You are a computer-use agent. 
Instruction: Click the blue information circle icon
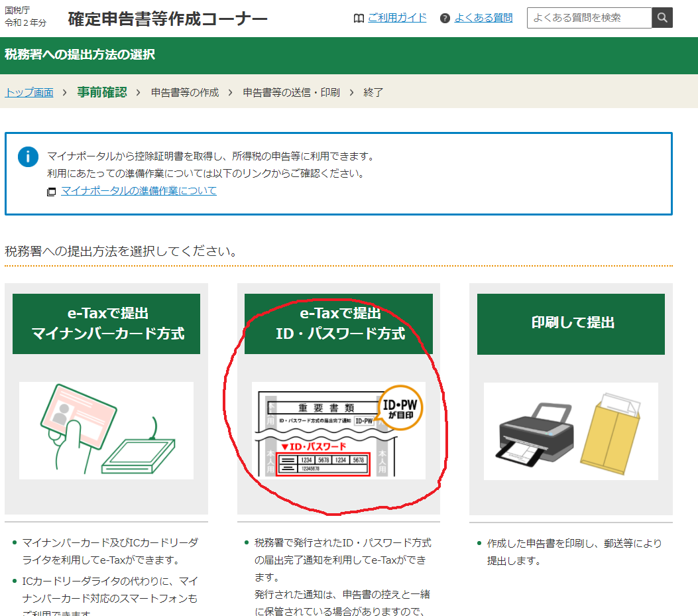pos(28,156)
